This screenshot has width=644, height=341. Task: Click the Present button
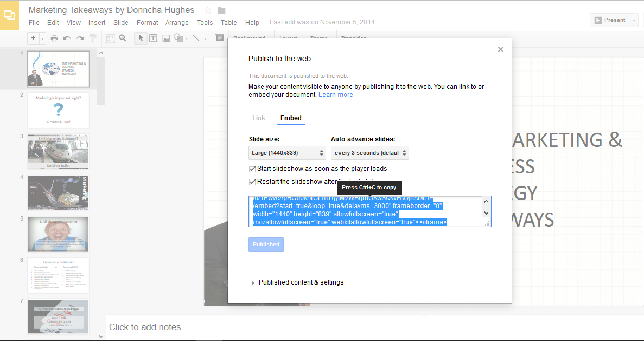[x=609, y=20]
